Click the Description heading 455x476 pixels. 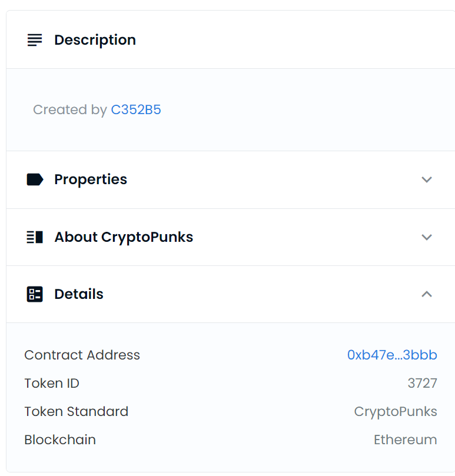tap(95, 40)
